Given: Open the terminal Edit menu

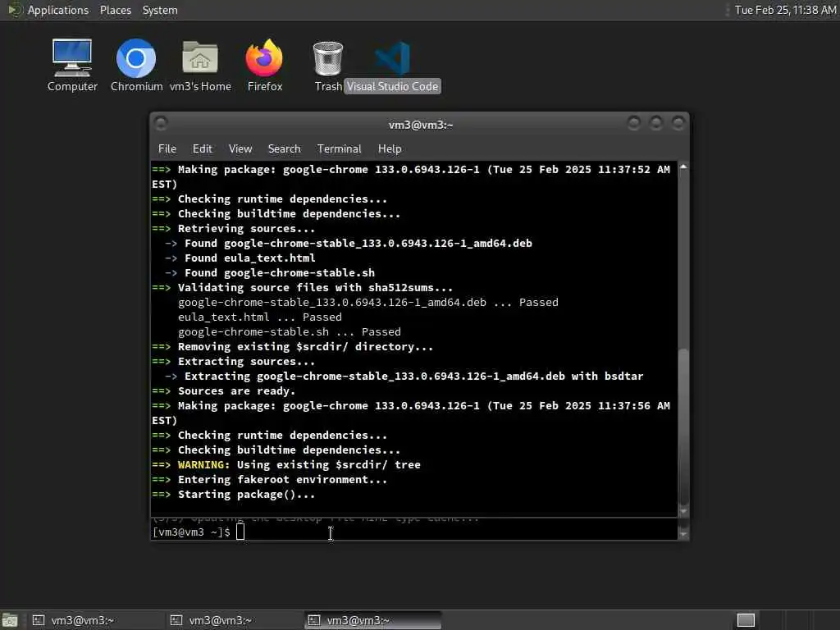Looking at the screenshot, I should click(202, 149).
